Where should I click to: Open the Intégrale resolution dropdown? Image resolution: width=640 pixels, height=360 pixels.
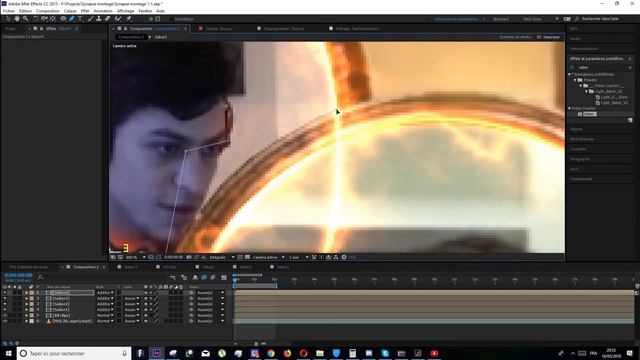point(222,257)
